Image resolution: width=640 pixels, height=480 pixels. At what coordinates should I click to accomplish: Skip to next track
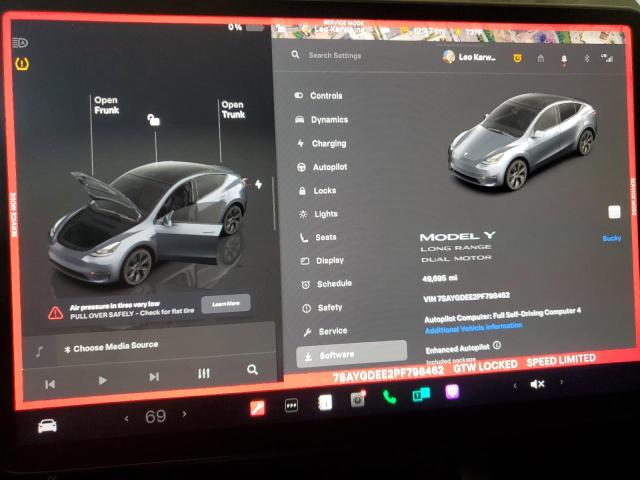tap(154, 377)
